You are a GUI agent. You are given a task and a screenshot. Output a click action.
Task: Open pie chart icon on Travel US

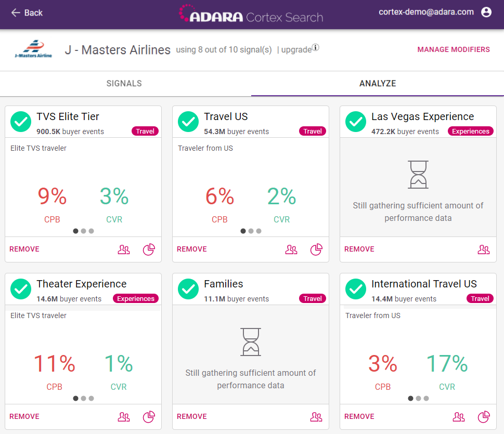pyautogui.click(x=316, y=249)
